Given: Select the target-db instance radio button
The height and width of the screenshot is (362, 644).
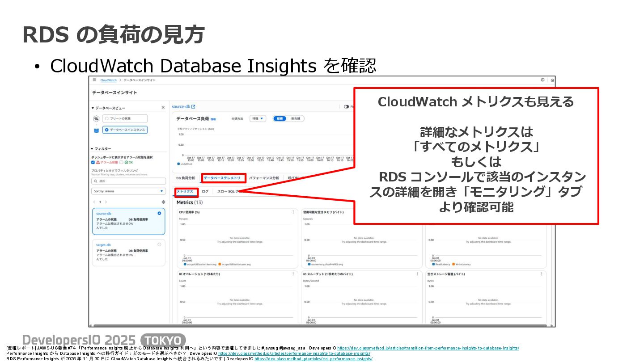Looking at the screenshot, I should [x=159, y=244].
